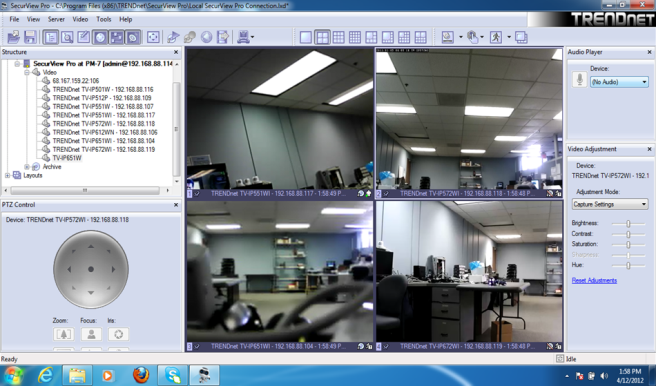Open the Server menu
The image size is (656, 386).
56,19
